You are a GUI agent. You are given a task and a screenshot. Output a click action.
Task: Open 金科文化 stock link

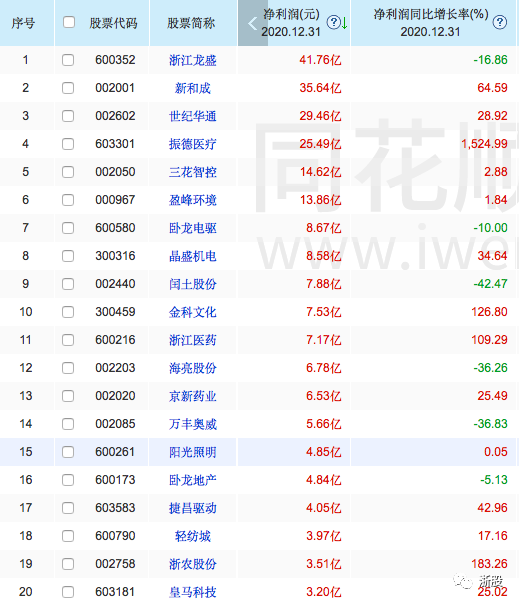point(193,312)
